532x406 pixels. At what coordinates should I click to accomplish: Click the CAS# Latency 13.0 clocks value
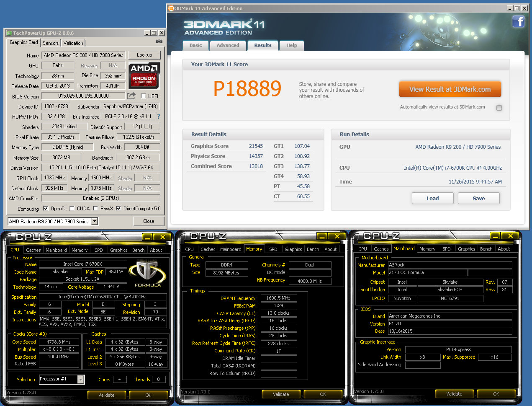click(x=279, y=313)
